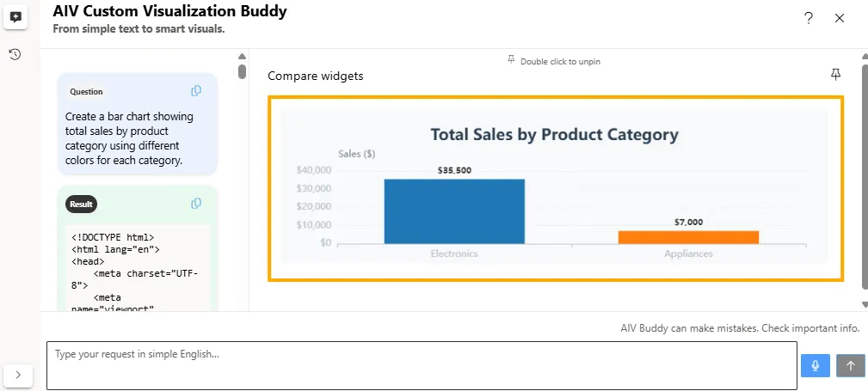Send the request with the arrow button

coord(850,365)
